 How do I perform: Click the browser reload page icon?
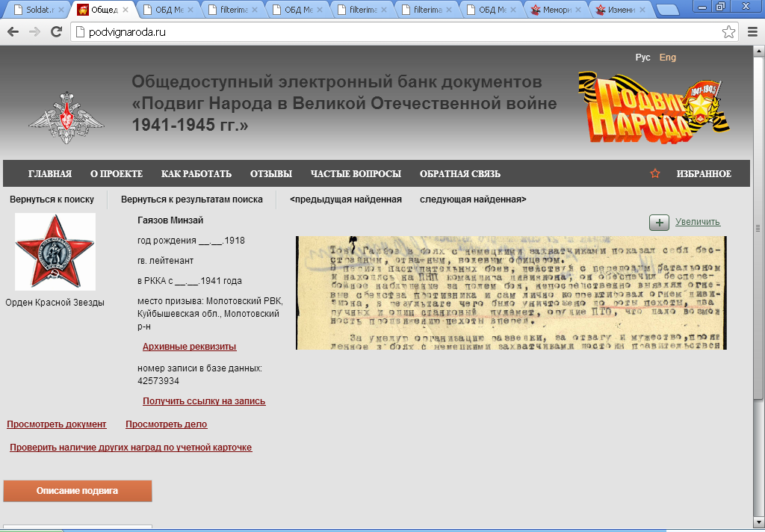(56, 32)
